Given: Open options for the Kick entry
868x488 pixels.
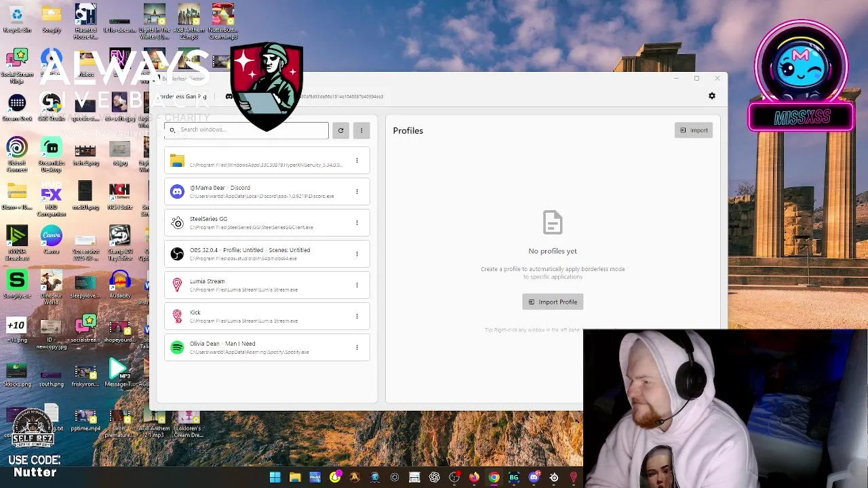Looking at the screenshot, I should pyautogui.click(x=357, y=317).
